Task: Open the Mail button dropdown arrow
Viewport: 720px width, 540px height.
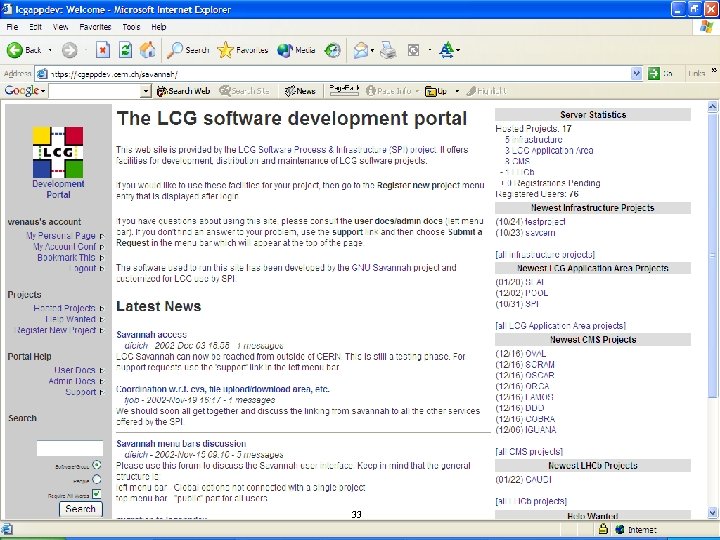Action: pos(372,50)
